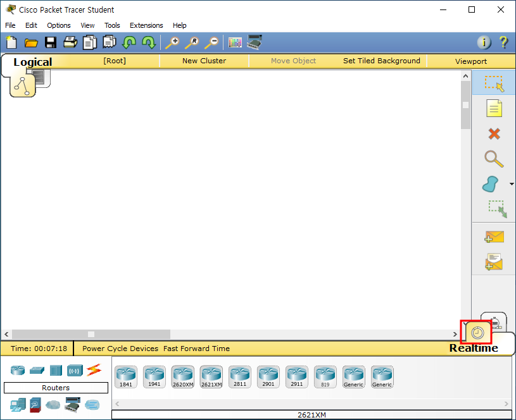Viewport: 516px width, 420px height.
Task: Click Set Tiled Background button
Action: point(382,61)
